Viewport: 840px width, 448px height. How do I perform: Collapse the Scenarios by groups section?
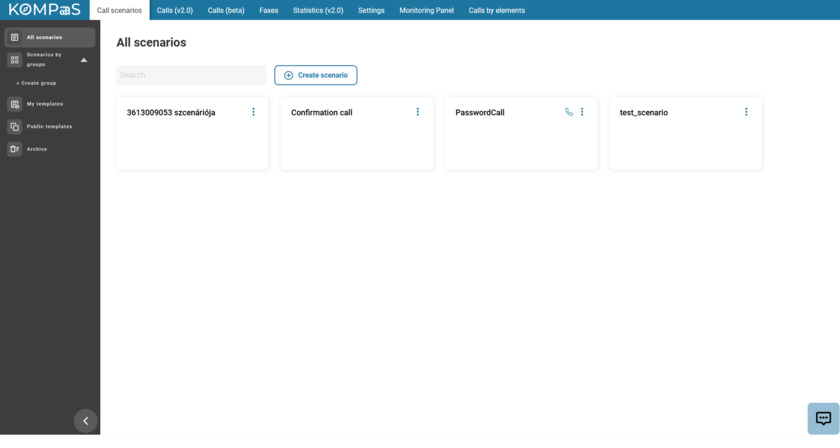tap(84, 60)
